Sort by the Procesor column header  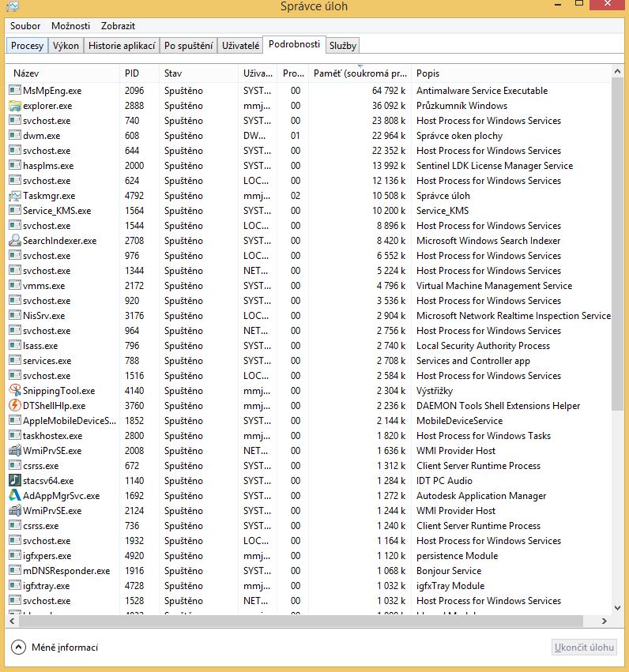(293, 73)
